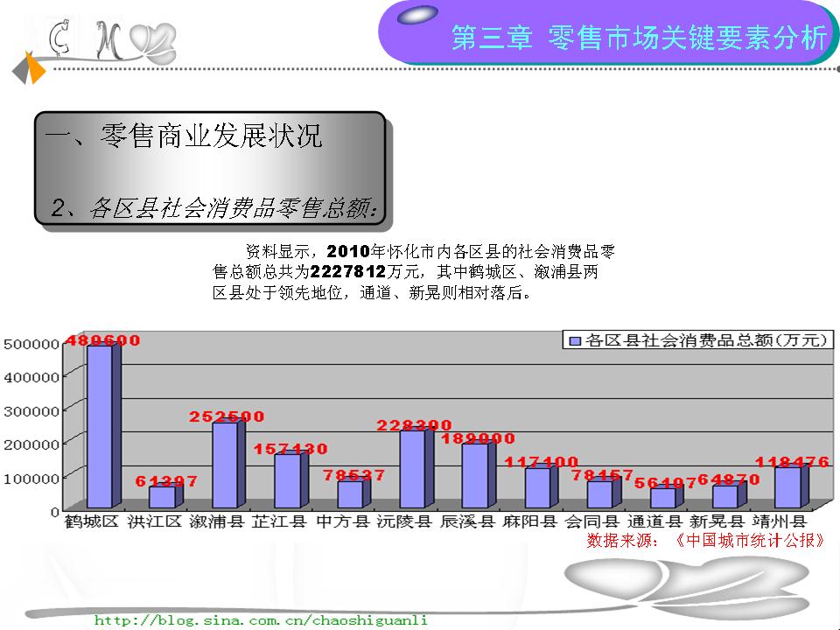
Task: Select the heading 一、零售商业发展状况
Action: pos(184,136)
